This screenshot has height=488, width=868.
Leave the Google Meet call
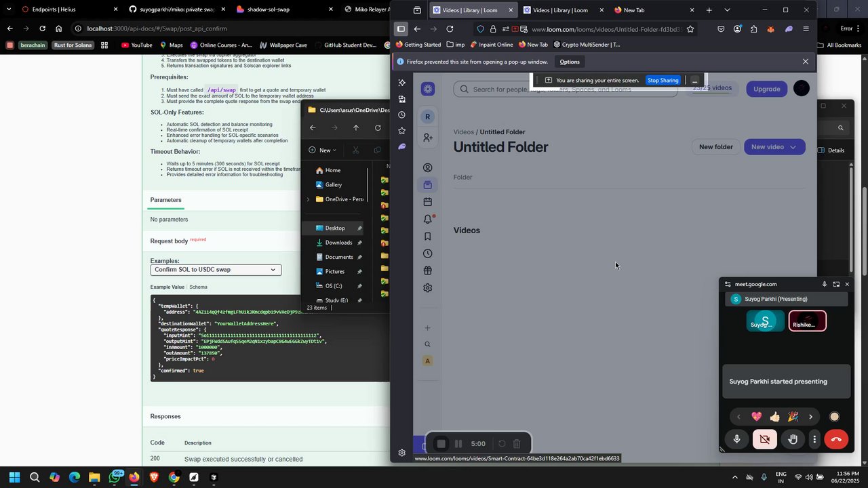836,439
